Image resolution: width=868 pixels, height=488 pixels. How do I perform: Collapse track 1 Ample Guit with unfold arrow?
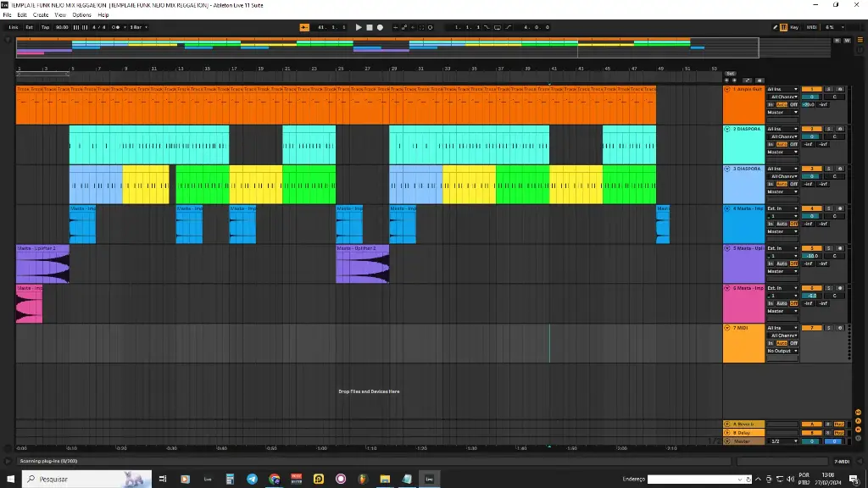(x=727, y=90)
